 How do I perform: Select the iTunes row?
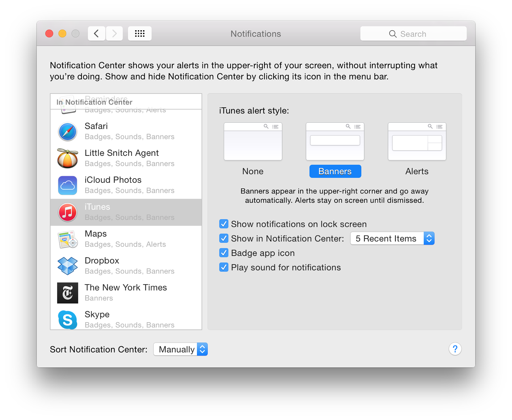(x=126, y=212)
